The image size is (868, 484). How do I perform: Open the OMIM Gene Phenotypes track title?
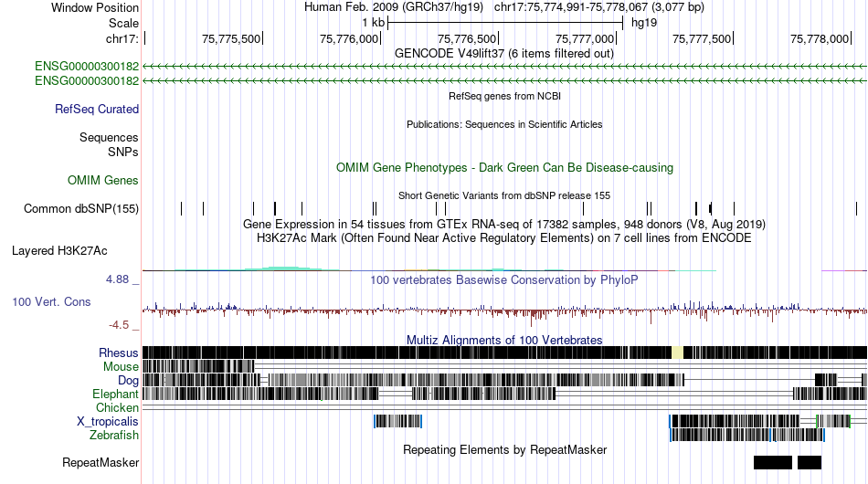coord(504,168)
